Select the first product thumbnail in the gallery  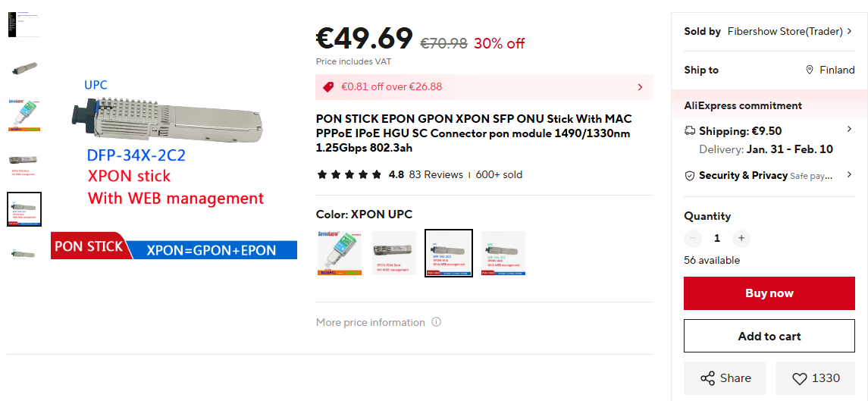click(24, 23)
